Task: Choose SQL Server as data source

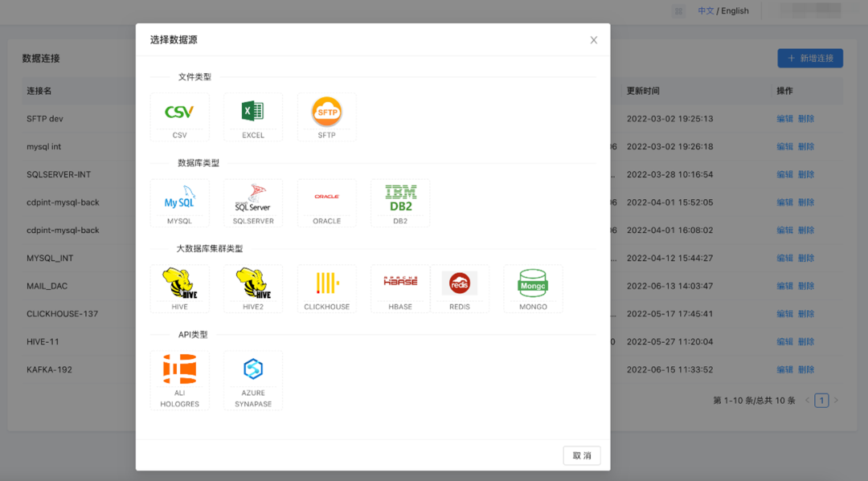Action: [253, 202]
